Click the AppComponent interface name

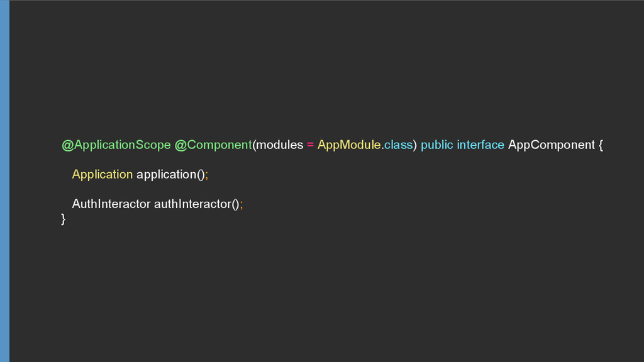click(551, 145)
